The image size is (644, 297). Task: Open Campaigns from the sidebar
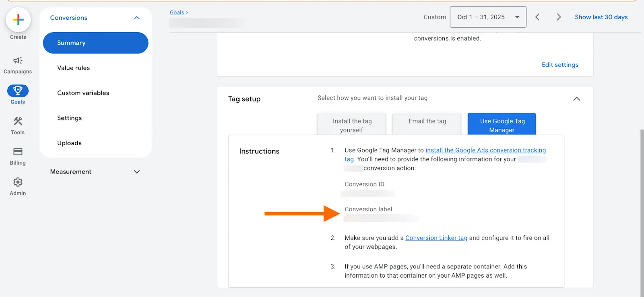(x=18, y=65)
